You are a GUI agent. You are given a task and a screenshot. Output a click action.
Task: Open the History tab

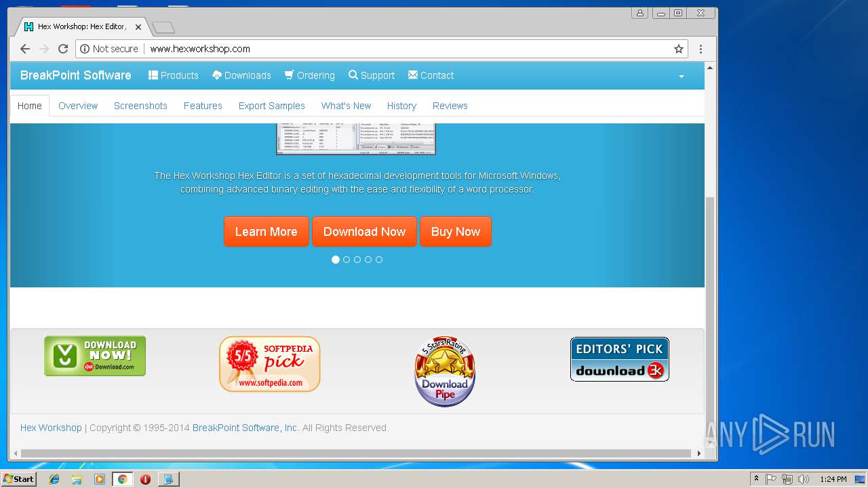pos(401,106)
